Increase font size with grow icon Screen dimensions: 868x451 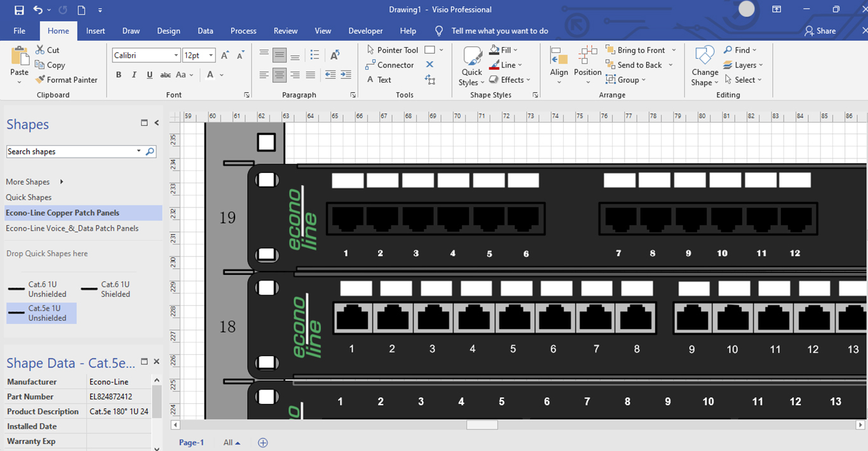[x=225, y=55]
